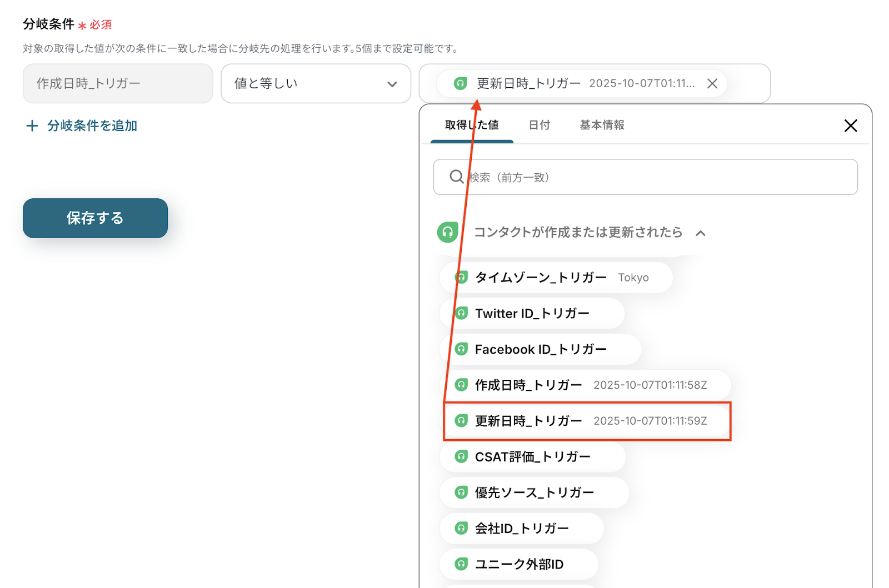This screenshot has height=588, width=889.
Task: Select 会社ID_トリガー value item
Action: (x=521, y=529)
